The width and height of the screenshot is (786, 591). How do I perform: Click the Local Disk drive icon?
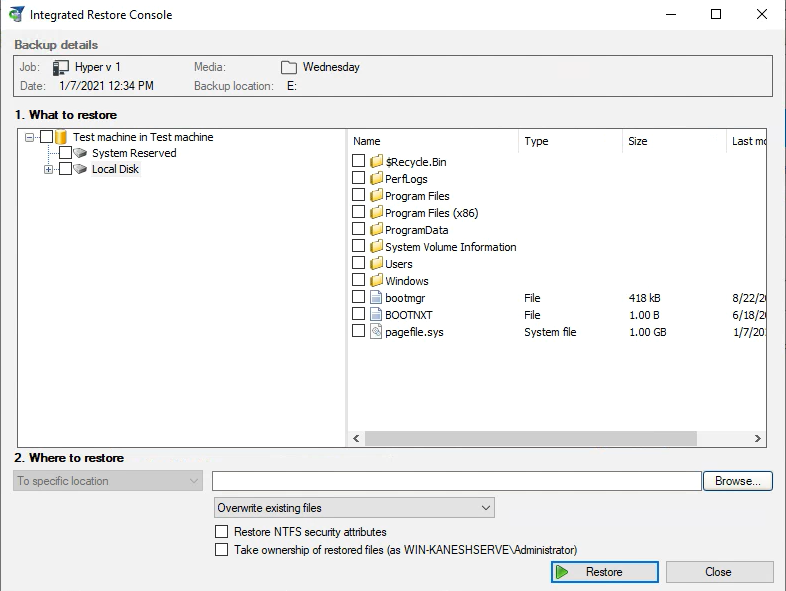(x=82, y=169)
